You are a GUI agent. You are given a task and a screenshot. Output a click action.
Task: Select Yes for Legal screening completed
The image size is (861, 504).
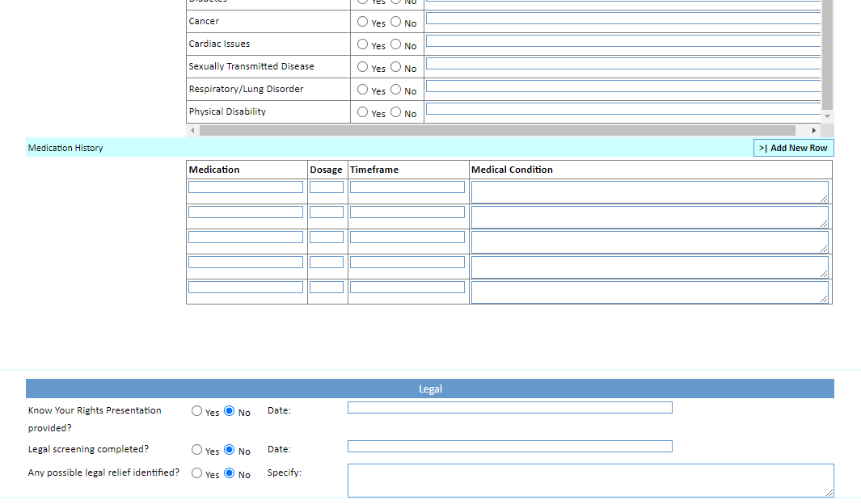197,450
